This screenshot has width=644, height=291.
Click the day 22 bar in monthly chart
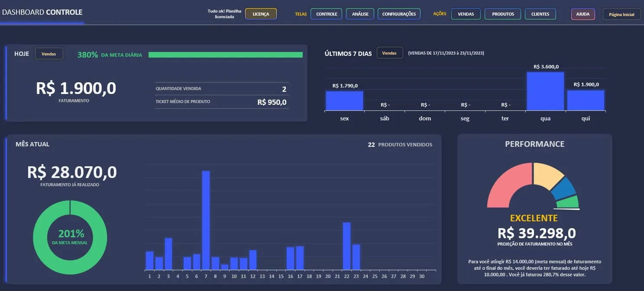pos(346,246)
